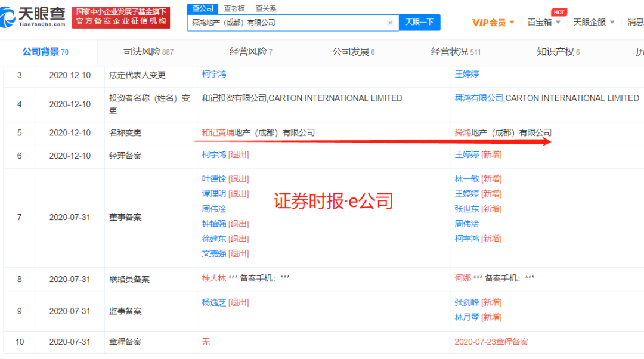Select the 舜鸿地产（成都）有限公司 new name cell
Viewport: 644px width, 359px height.
click(x=503, y=132)
